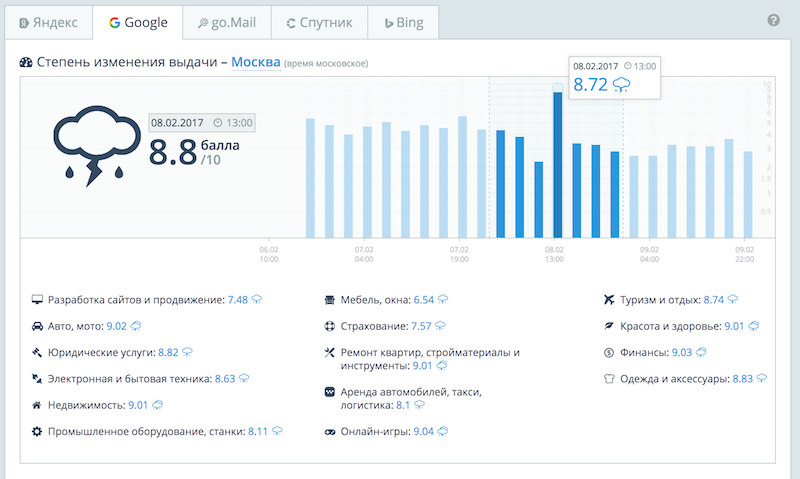Click the gavel icon for Юридические услуги
Viewport: 800px width, 479px height.
pyautogui.click(x=37, y=352)
